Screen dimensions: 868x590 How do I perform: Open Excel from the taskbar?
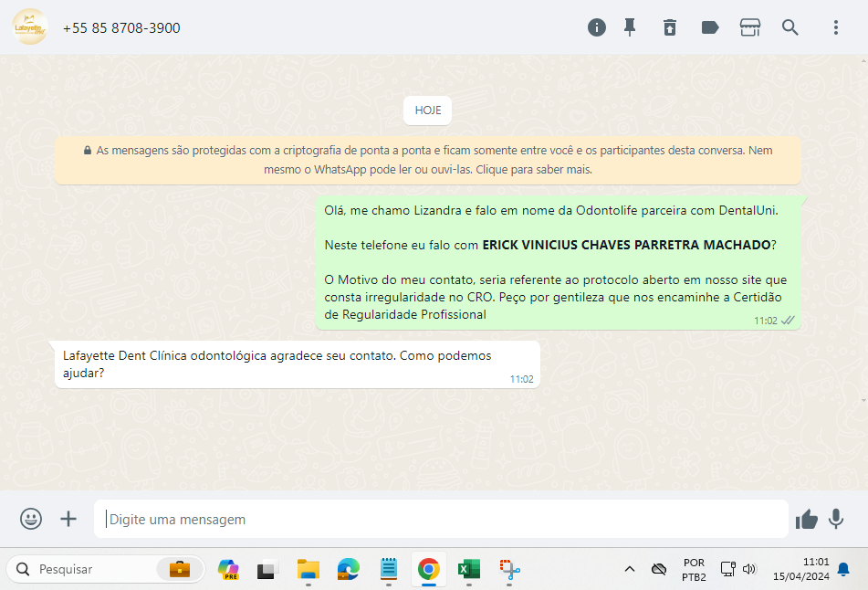(x=469, y=569)
